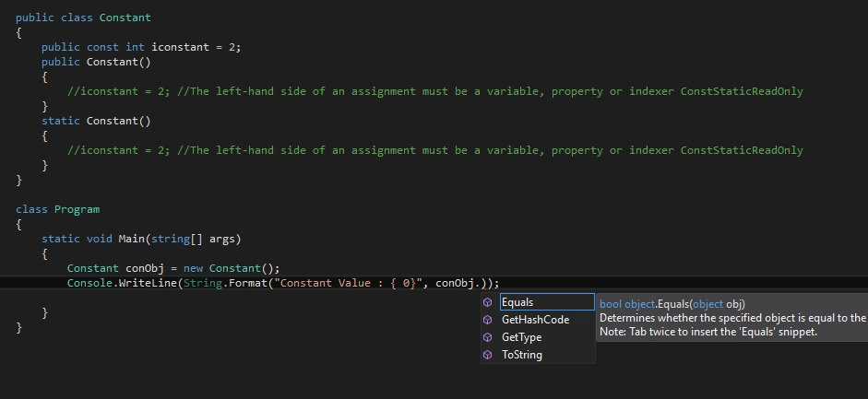Click the ToString method cube icon
This screenshot has width=868, height=399.
[488, 355]
